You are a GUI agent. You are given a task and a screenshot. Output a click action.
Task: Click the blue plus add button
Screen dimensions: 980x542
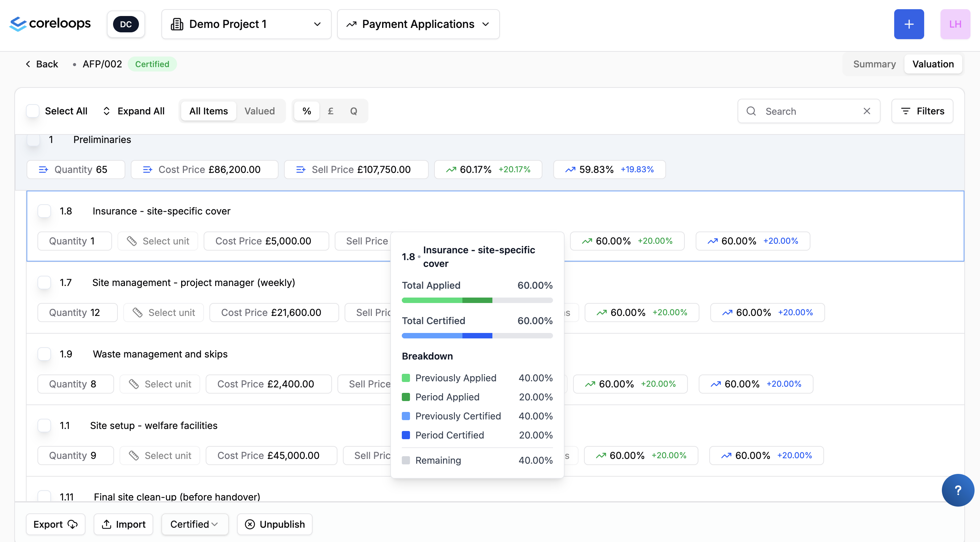[x=908, y=25]
